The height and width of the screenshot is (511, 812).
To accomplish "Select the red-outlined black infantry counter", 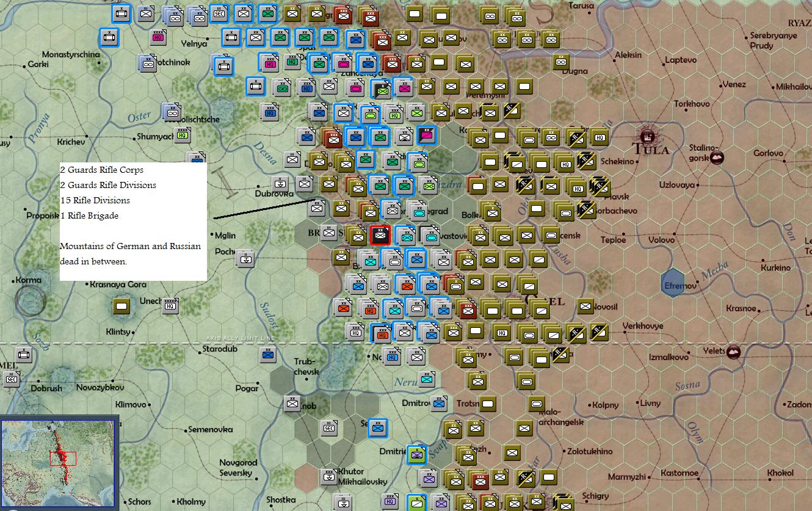I will (380, 234).
